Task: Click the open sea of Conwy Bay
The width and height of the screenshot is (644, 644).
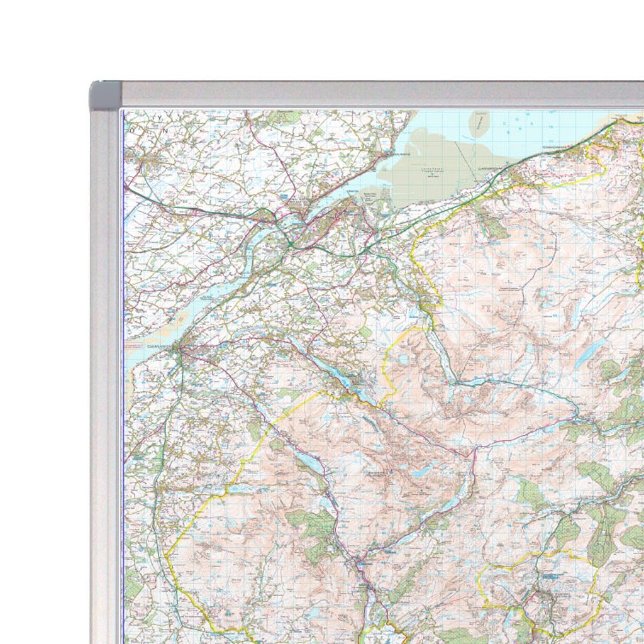Action: pyautogui.click(x=535, y=129)
